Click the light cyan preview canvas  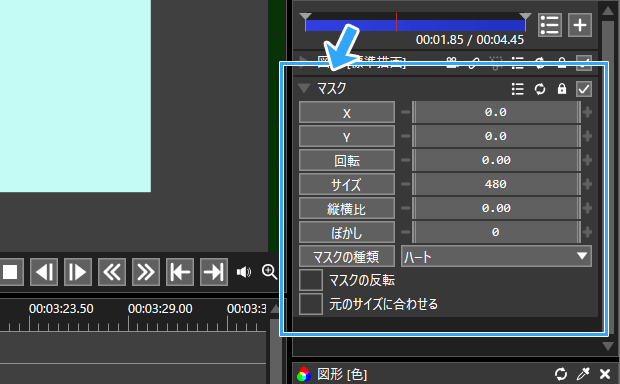(75, 96)
